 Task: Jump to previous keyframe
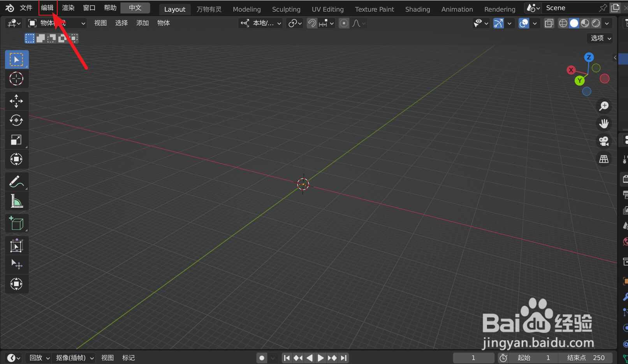click(x=298, y=358)
